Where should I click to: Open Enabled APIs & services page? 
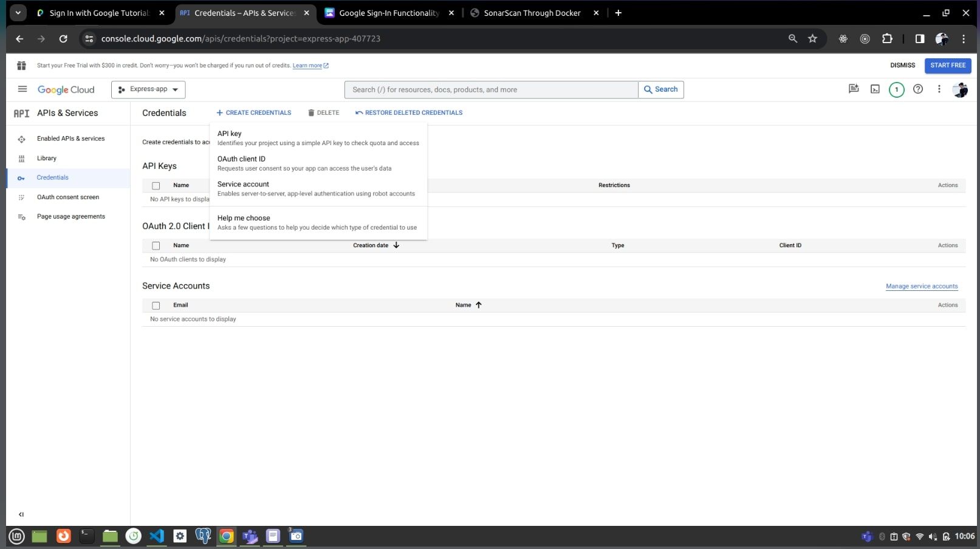pyautogui.click(x=71, y=138)
